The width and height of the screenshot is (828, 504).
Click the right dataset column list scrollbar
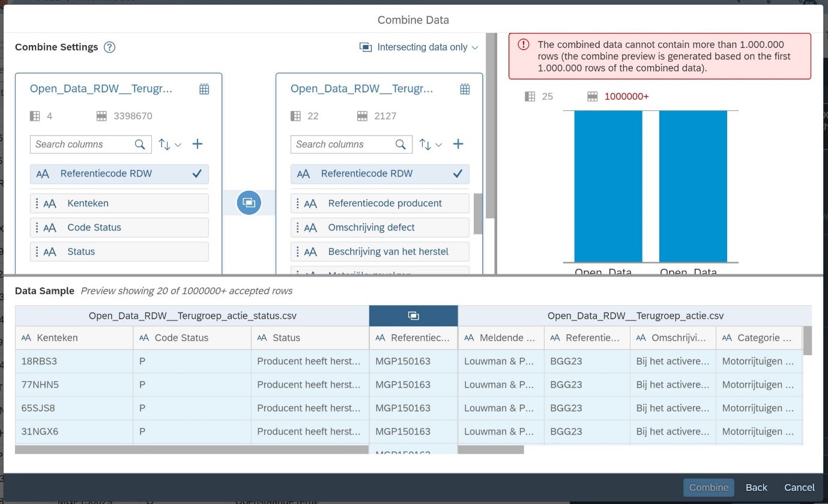[478, 214]
